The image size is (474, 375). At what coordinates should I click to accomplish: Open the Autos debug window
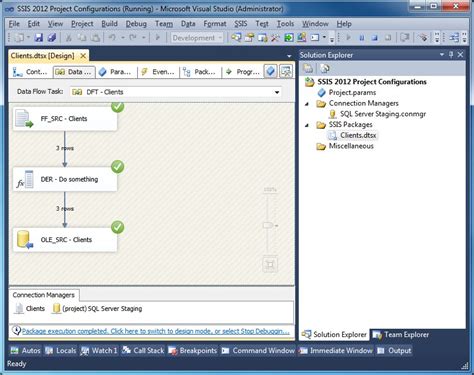26,350
